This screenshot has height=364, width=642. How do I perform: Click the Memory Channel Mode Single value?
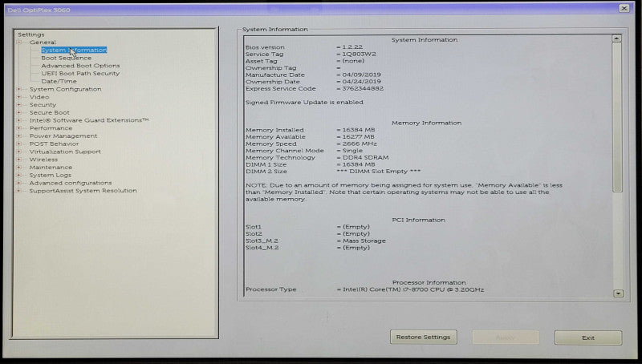pyautogui.click(x=352, y=151)
